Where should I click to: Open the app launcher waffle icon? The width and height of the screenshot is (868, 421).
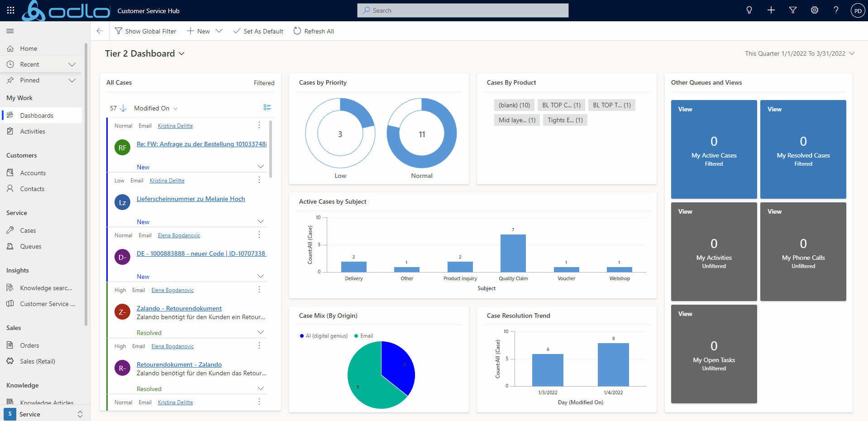[10, 10]
